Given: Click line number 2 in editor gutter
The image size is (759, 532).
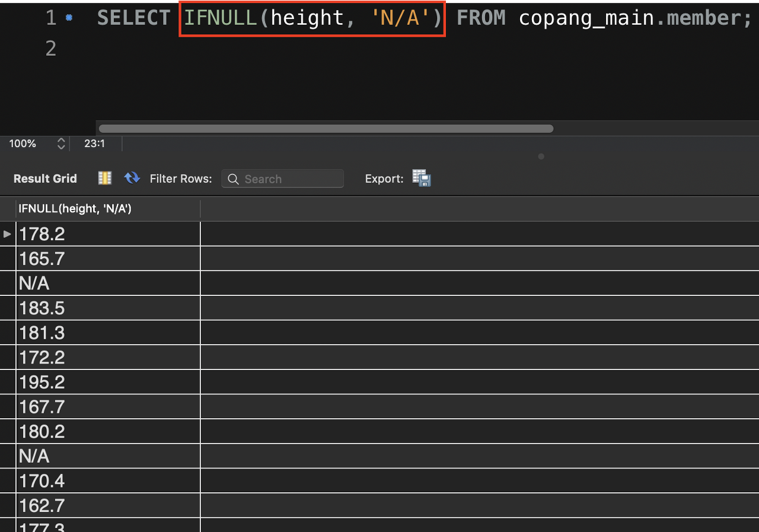Looking at the screenshot, I should [x=51, y=49].
